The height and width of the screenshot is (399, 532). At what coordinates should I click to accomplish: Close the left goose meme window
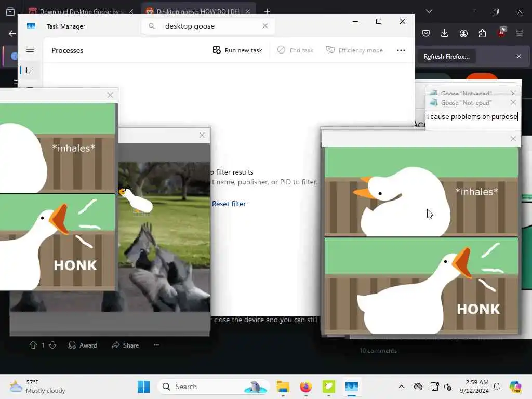click(110, 95)
